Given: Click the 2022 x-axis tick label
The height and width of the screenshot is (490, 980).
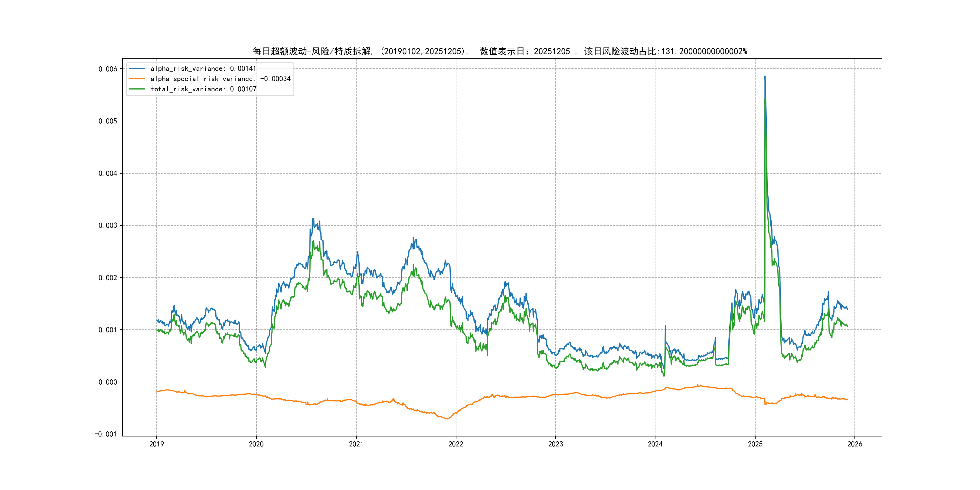Looking at the screenshot, I should (x=456, y=444).
